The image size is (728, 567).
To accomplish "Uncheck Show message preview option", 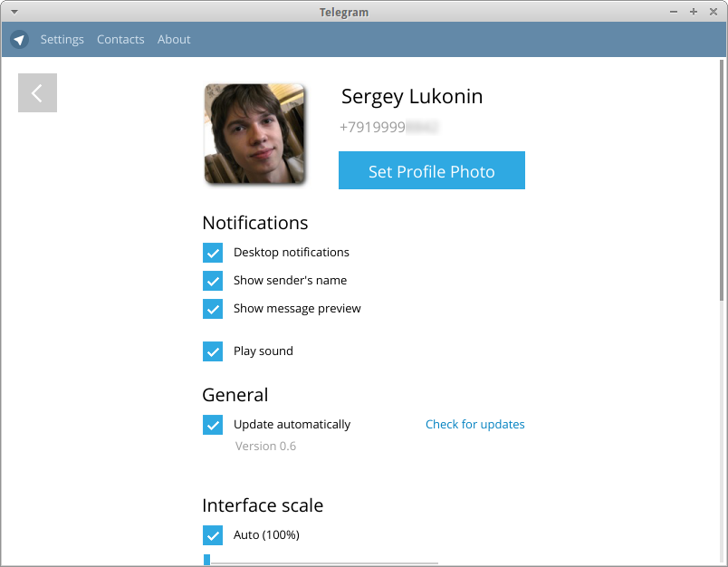I will coord(213,309).
